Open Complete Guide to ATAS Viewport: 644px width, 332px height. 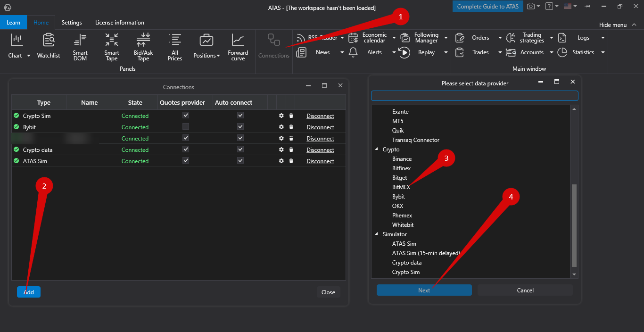point(487,6)
